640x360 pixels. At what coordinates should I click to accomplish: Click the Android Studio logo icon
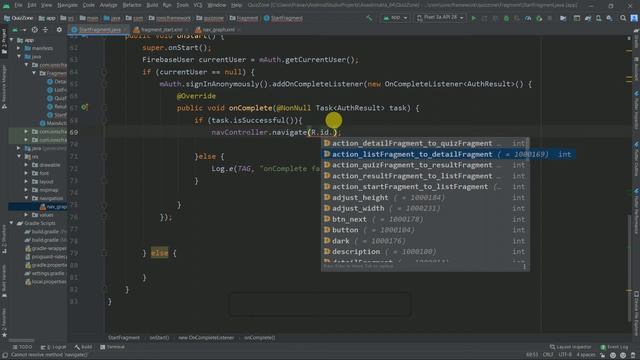6,5
